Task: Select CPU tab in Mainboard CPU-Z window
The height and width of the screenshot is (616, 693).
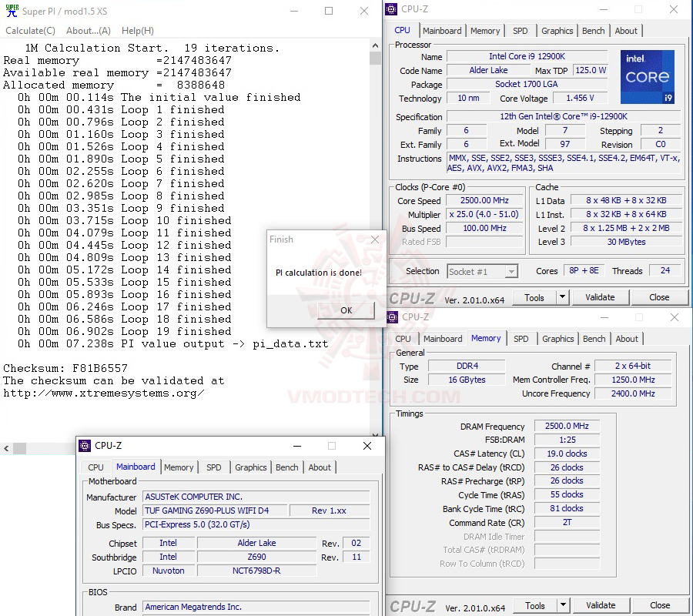Action: (x=95, y=467)
